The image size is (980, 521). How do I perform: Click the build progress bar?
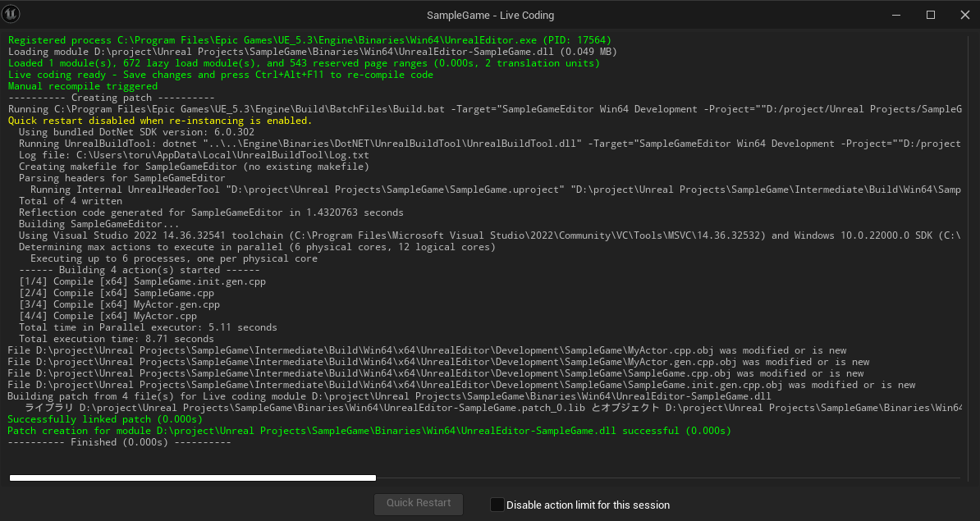tap(193, 478)
